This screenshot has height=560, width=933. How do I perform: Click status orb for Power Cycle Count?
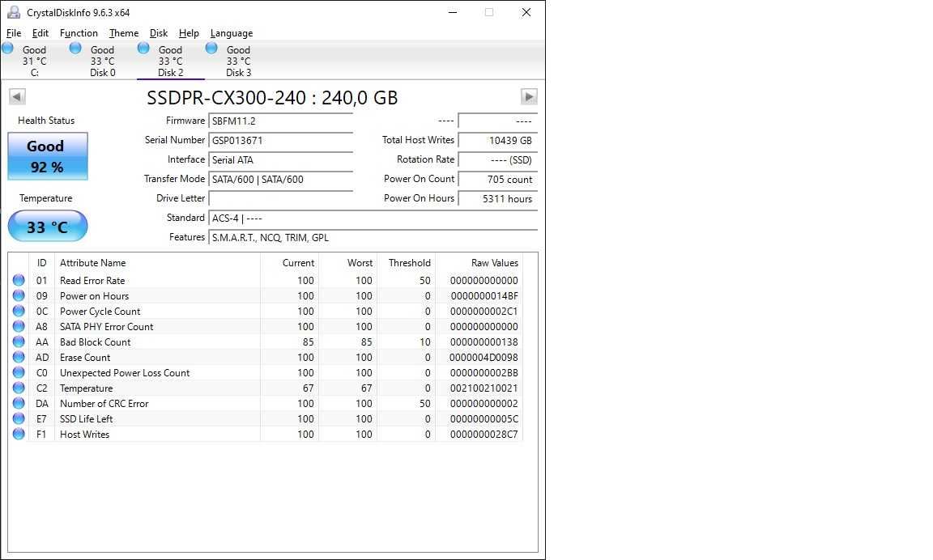(19, 311)
